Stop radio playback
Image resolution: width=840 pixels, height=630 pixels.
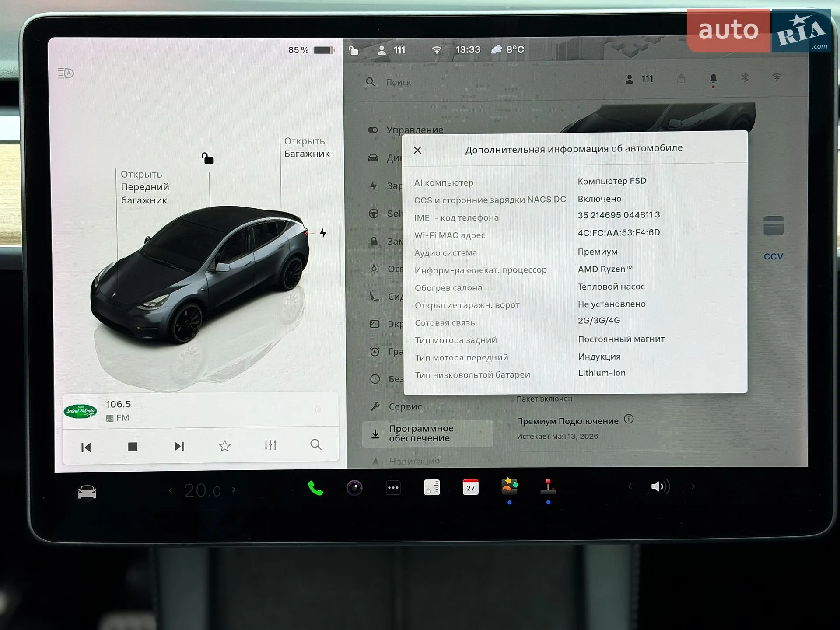coord(133,447)
